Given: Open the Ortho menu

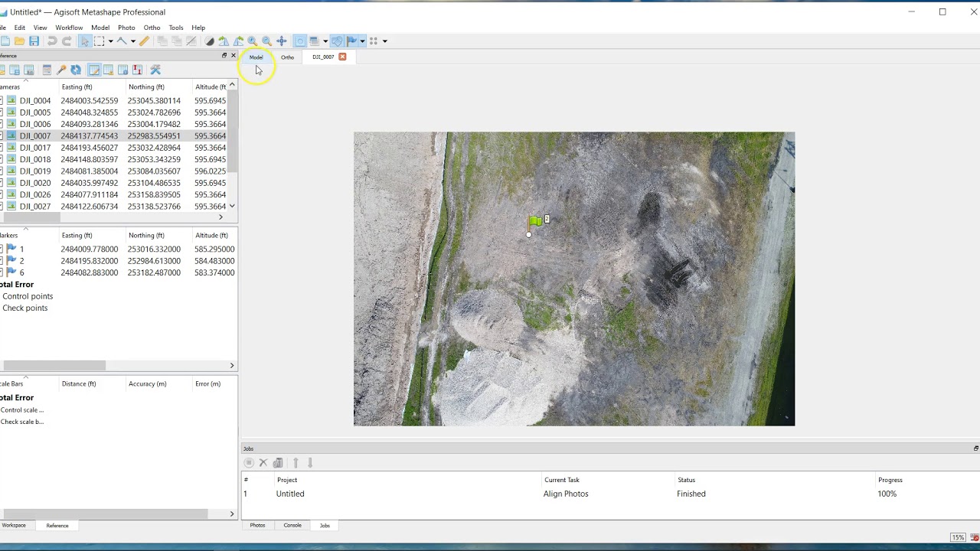Looking at the screenshot, I should [x=152, y=28].
